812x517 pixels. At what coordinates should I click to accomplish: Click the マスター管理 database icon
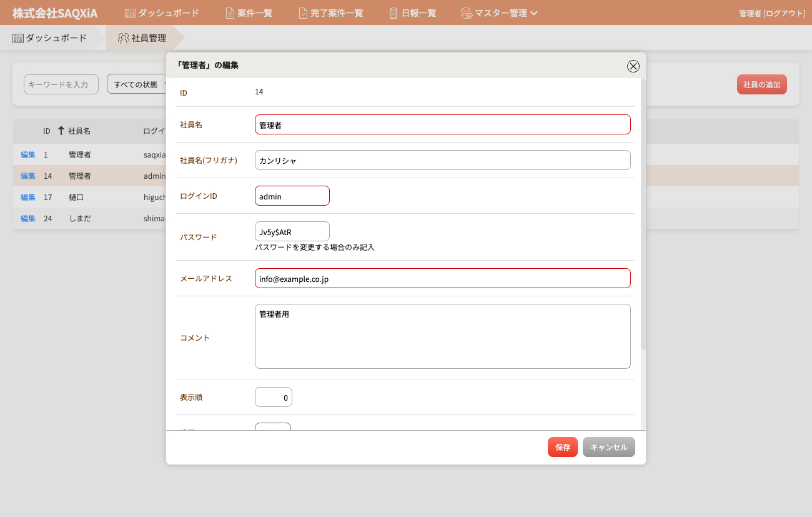[467, 13]
